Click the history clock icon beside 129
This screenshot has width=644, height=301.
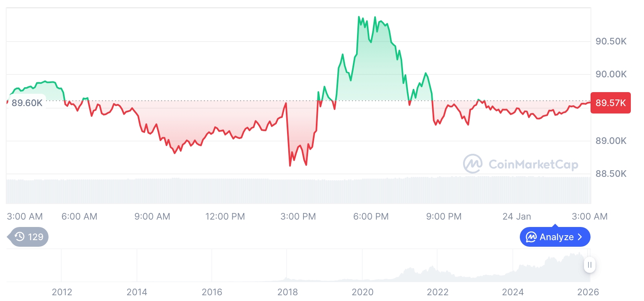[19, 237]
